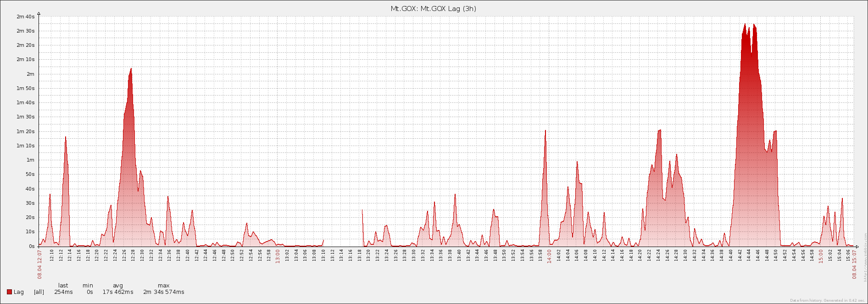Click the "20s" y-axis label
This screenshot has width=868, height=304.
(x=30, y=218)
